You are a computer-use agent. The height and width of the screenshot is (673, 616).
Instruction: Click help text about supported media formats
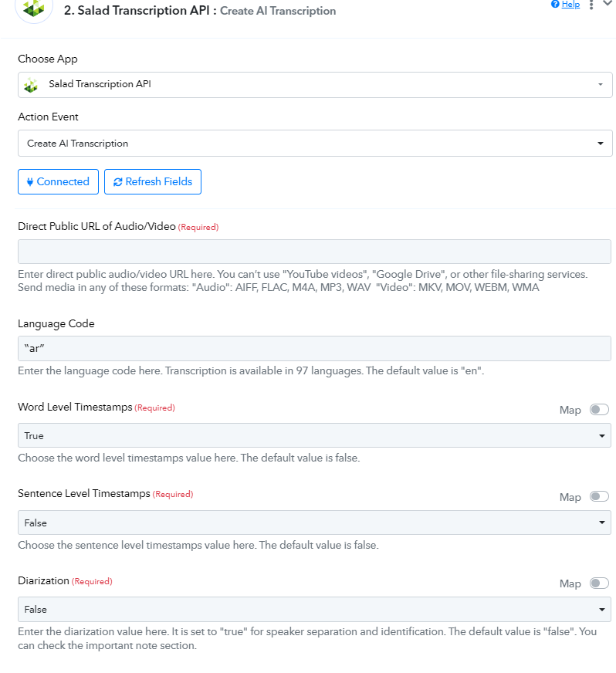(278, 287)
